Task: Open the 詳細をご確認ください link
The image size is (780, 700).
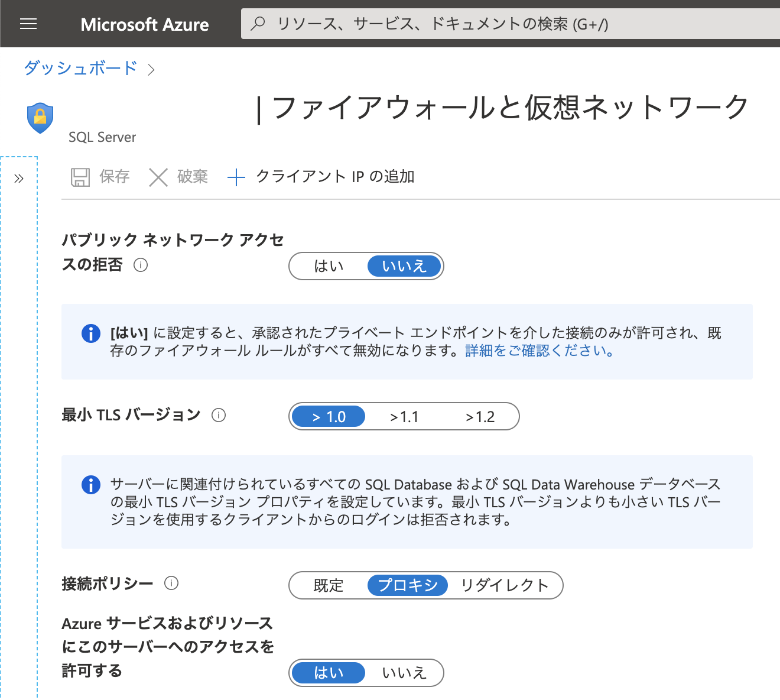Action: 539,351
